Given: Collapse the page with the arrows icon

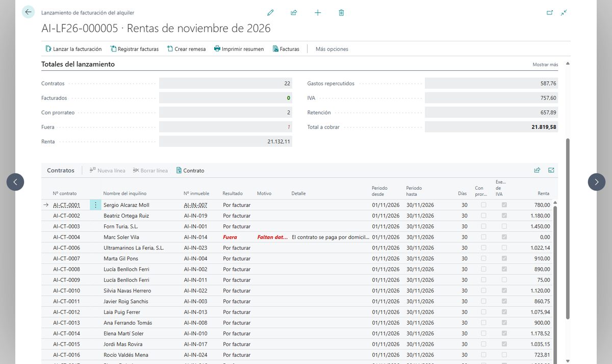Looking at the screenshot, I should pyautogui.click(x=564, y=13).
